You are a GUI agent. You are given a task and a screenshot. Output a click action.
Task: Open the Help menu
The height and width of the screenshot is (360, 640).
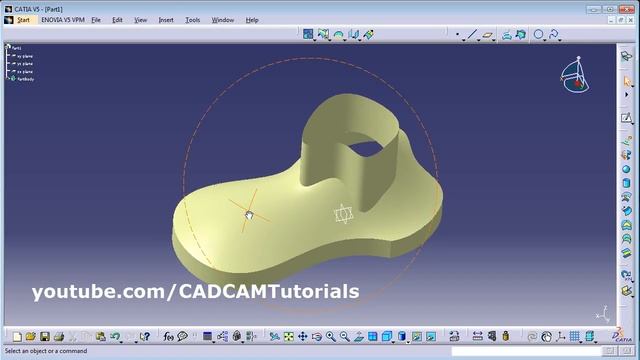tap(252, 20)
